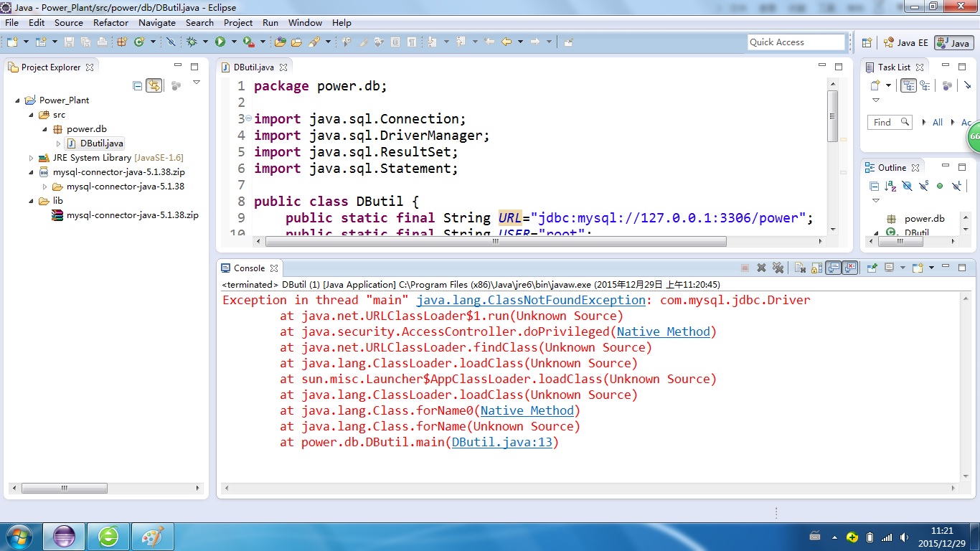
Task: Expand the JRE System Library node
Action: point(32,158)
